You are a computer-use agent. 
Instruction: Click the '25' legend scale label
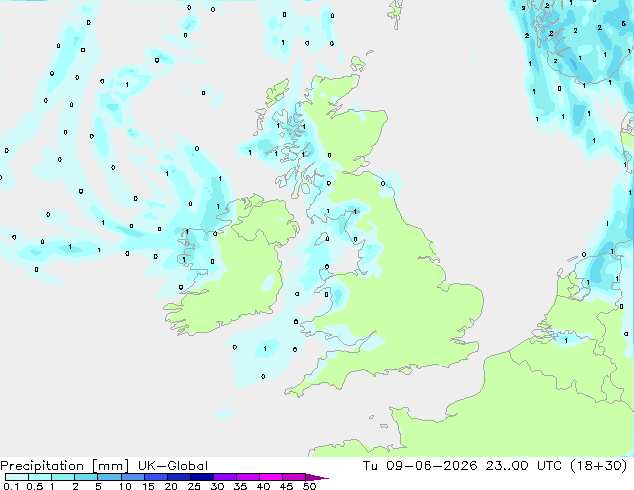click(194, 486)
